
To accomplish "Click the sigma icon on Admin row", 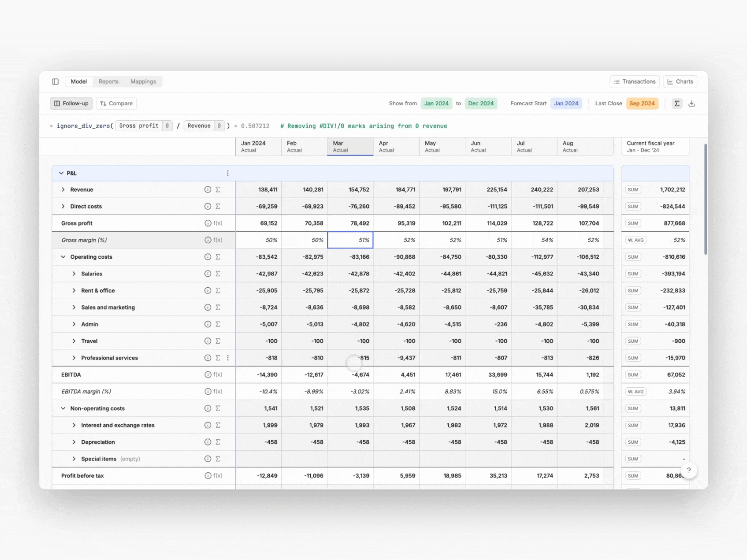I will pos(218,325).
